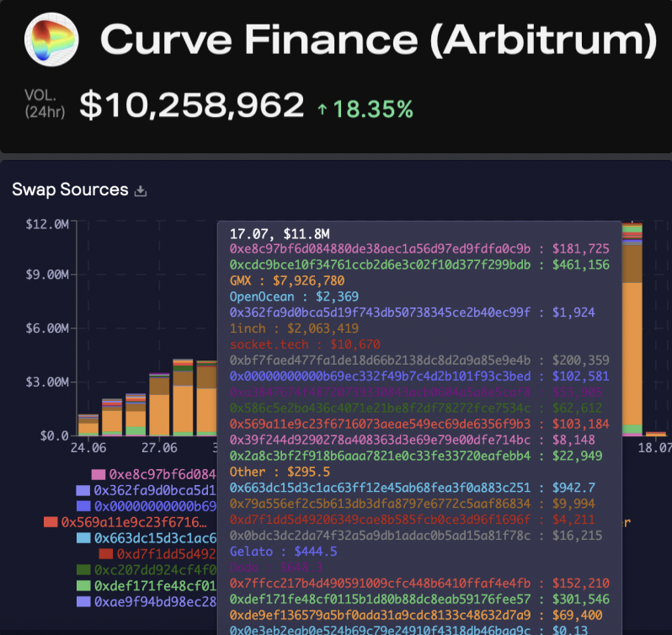Viewport: 672px width, 635px height.
Task: Download Swap Sources chart data icon
Action: [141, 190]
